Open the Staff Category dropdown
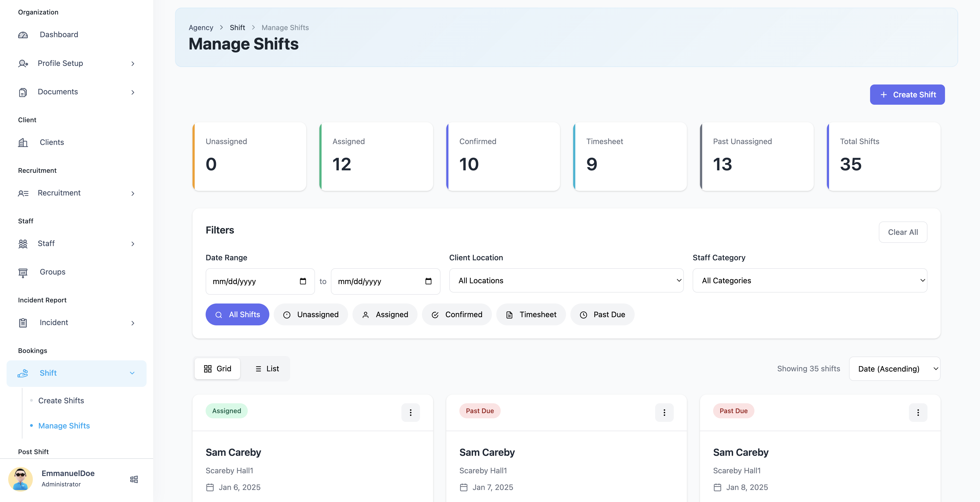 pos(810,281)
